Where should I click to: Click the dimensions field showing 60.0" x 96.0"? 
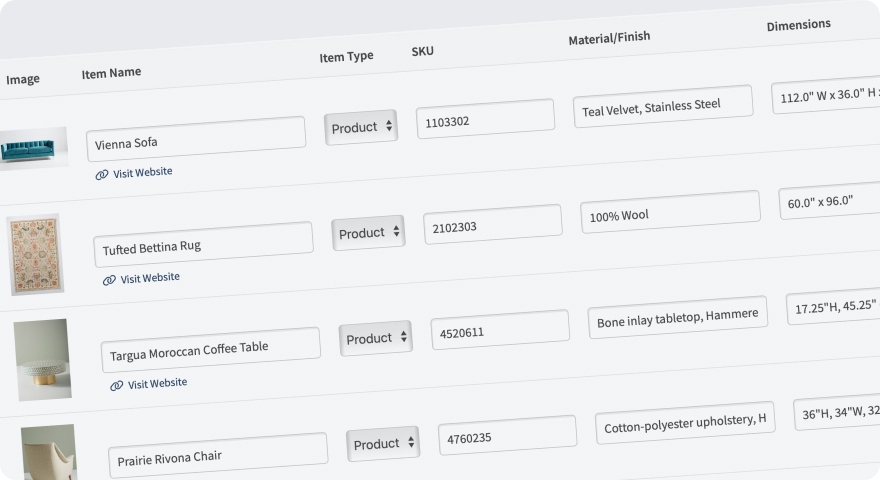click(x=828, y=201)
